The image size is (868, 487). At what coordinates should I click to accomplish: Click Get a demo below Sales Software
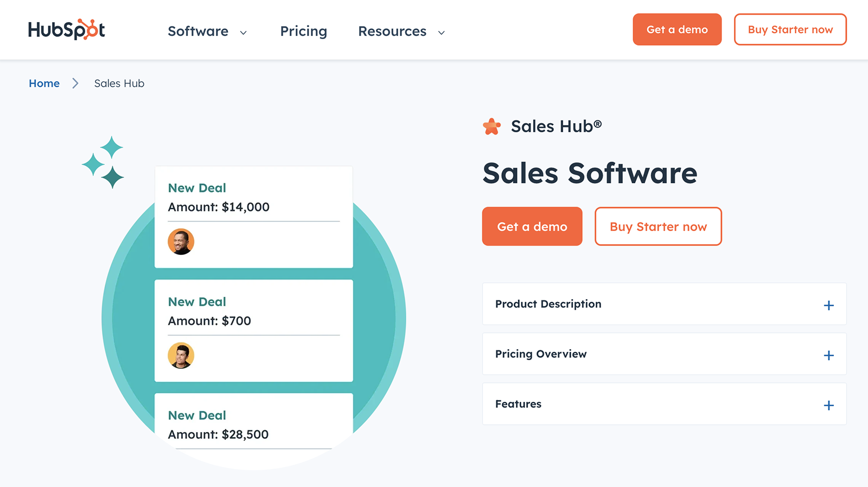(532, 226)
